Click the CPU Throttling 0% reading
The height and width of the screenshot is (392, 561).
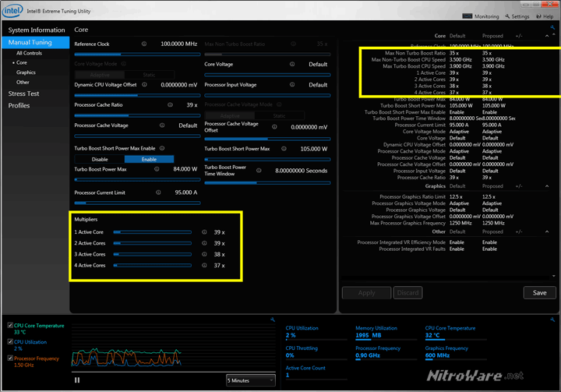(290, 355)
